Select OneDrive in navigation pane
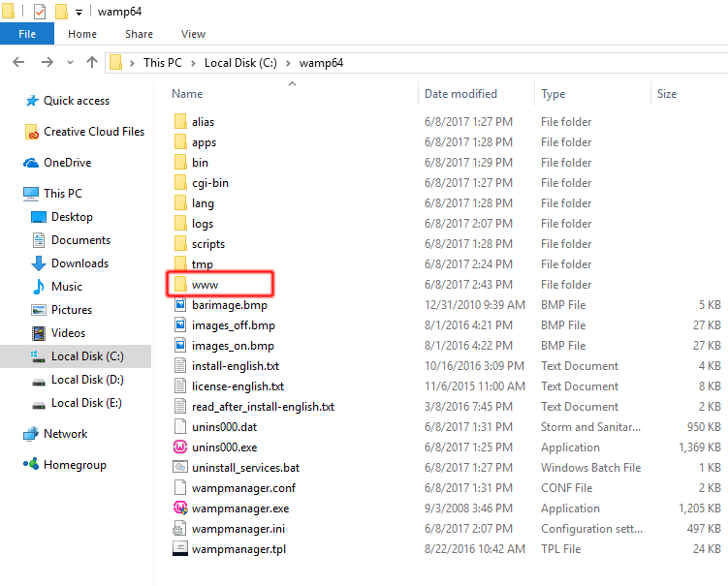Image resolution: width=728 pixels, height=586 pixels. pos(57,163)
